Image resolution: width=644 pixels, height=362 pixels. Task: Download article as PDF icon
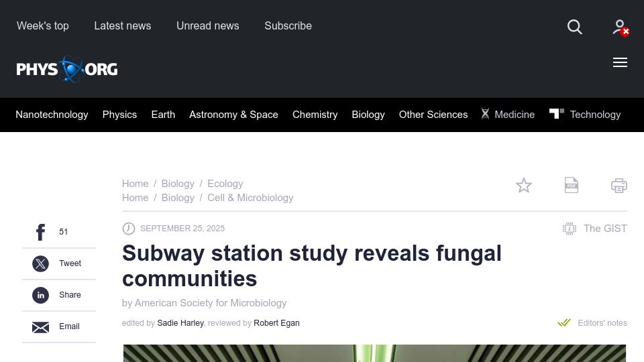pos(572,186)
